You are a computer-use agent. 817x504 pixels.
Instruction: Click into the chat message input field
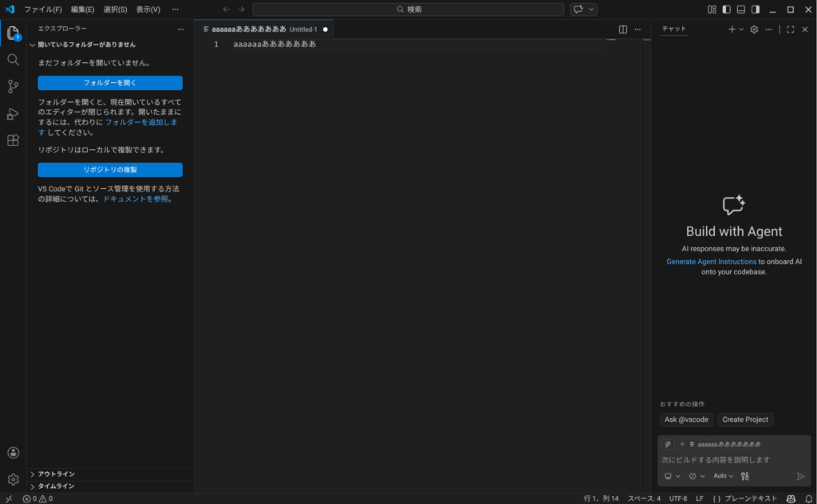point(730,459)
